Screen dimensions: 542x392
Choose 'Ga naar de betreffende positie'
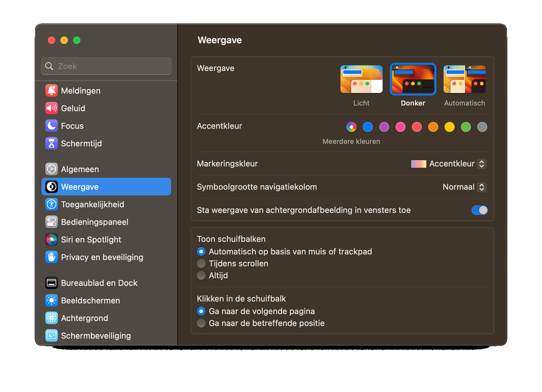[x=201, y=323]
